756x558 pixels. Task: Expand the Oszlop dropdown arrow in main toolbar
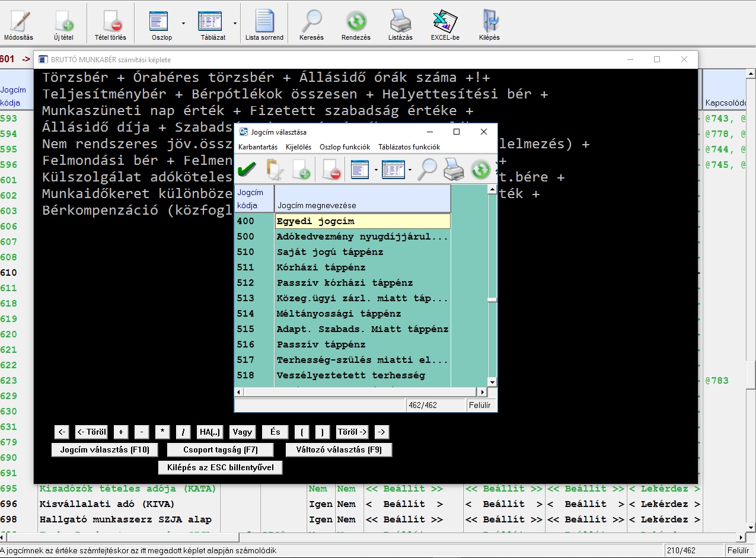click(x=183, y=24)
